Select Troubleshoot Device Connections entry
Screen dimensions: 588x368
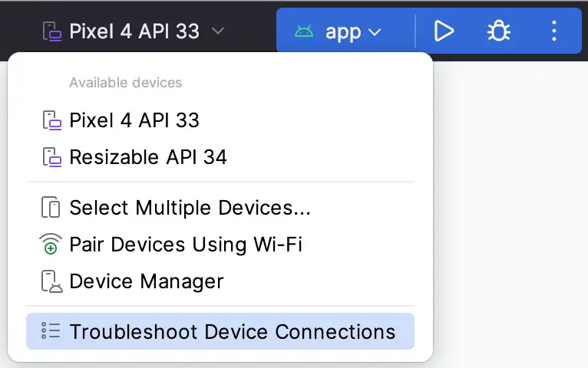220,331
